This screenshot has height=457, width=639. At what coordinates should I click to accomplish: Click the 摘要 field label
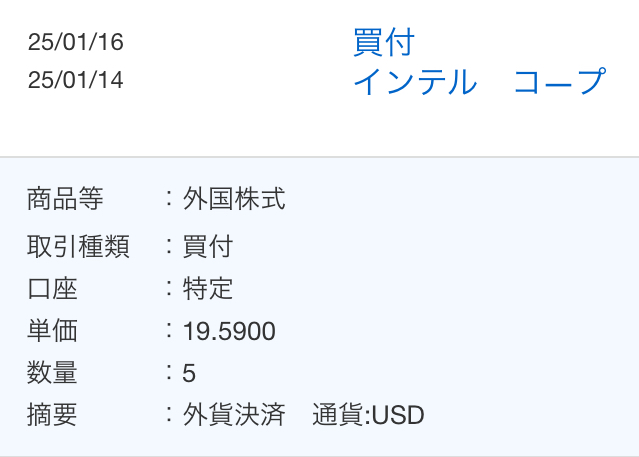point(52,415)
